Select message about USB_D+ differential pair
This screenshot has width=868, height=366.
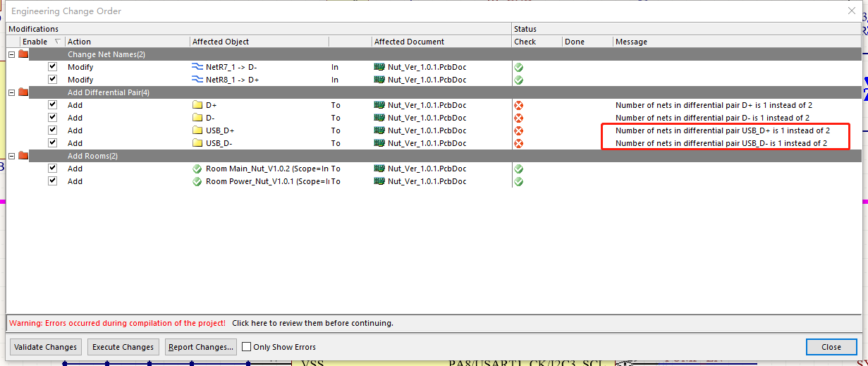(x=723, y=130)
